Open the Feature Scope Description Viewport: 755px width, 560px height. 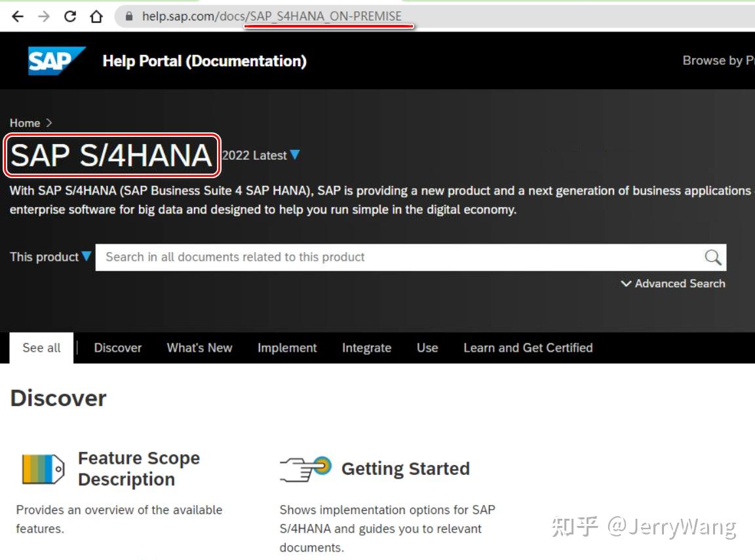tap(138, 468)
